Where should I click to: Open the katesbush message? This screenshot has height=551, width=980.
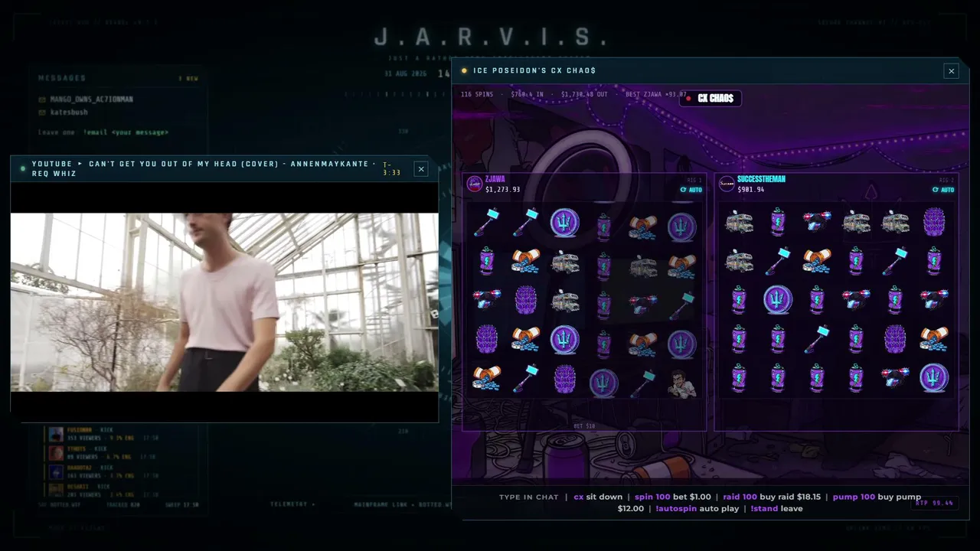[x=70, y=112]
